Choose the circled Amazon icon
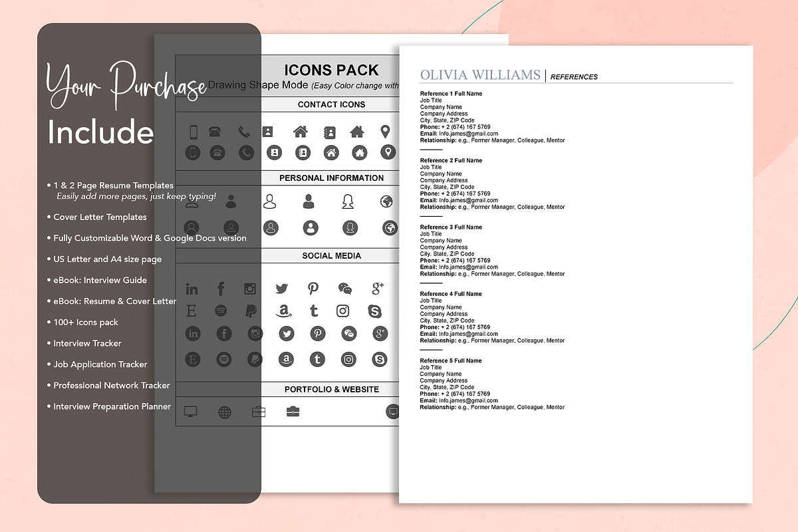Screen dimensions: 798x532 click(287, 360)
